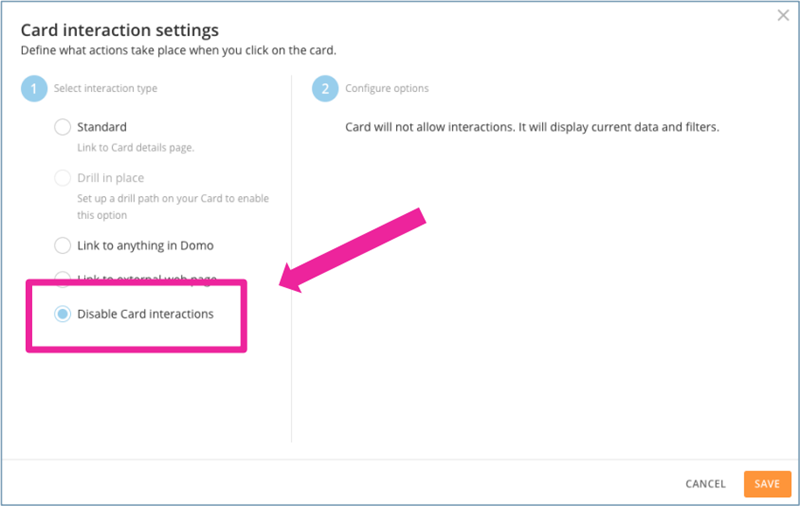The width and height of the screenshot is (800, 506).
Task: Pick the Link to external web page radio
Action: pyautogui.click(x=63, y=276)
